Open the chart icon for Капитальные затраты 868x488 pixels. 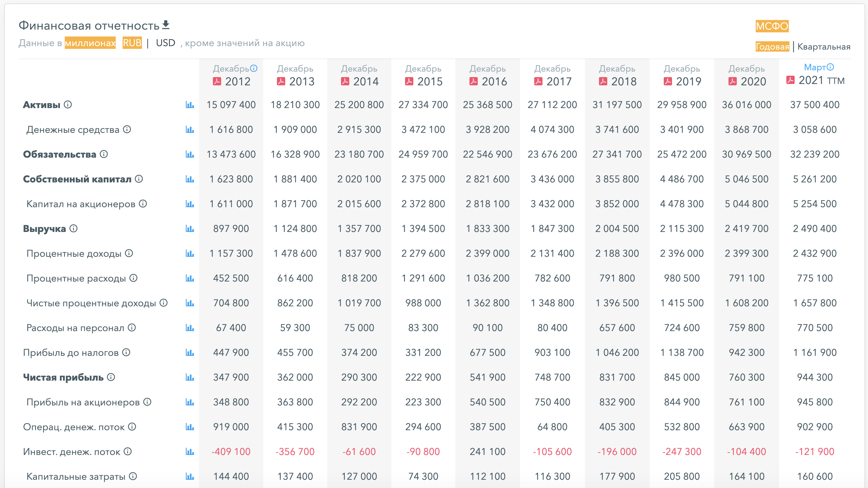pos(190,476)
